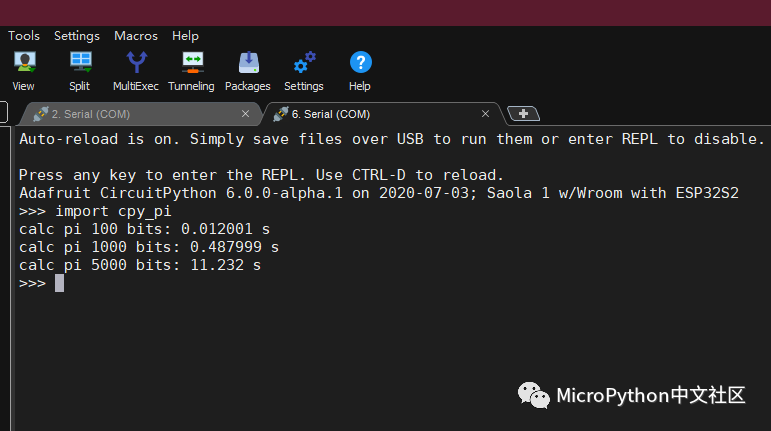Open the Help menu in the menu bar
This screenshot has height=431, width=771.
point(185,36)
